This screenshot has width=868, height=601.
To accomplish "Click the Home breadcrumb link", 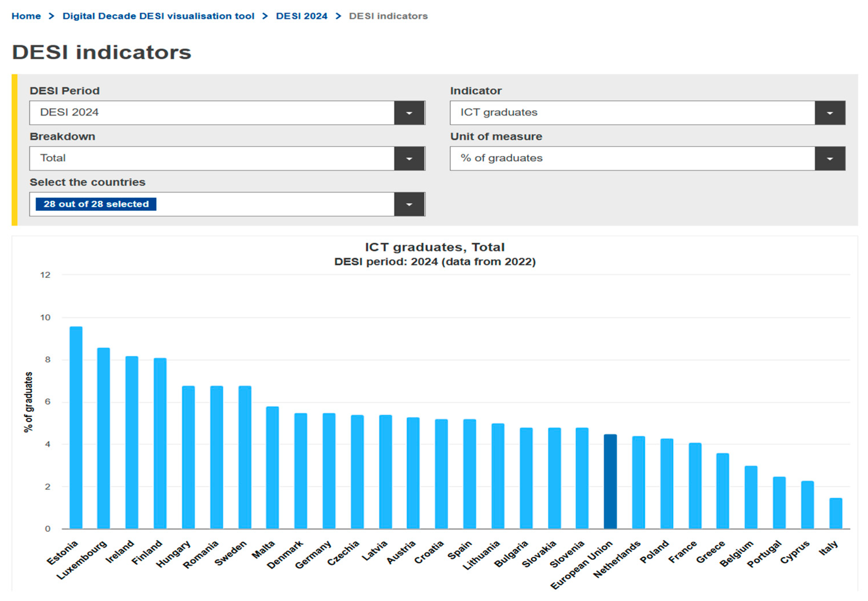I will click(x=26, y=16).
